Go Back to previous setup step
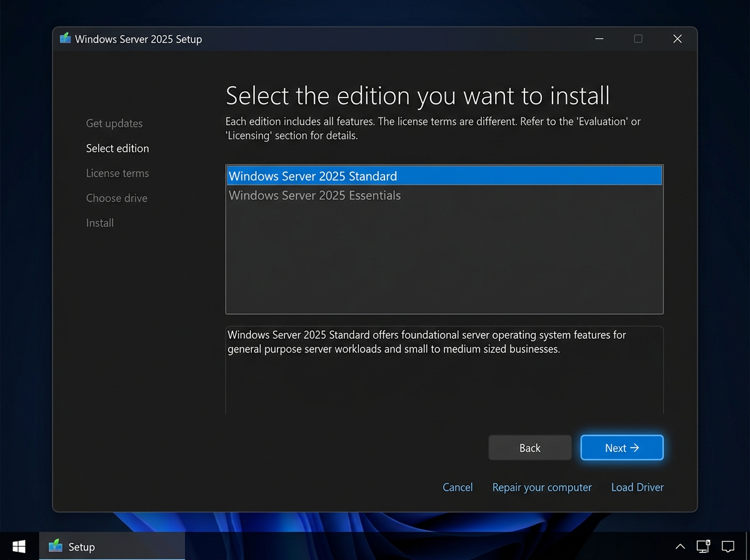Viewport: 750px width, 560px height. point(530,447)
